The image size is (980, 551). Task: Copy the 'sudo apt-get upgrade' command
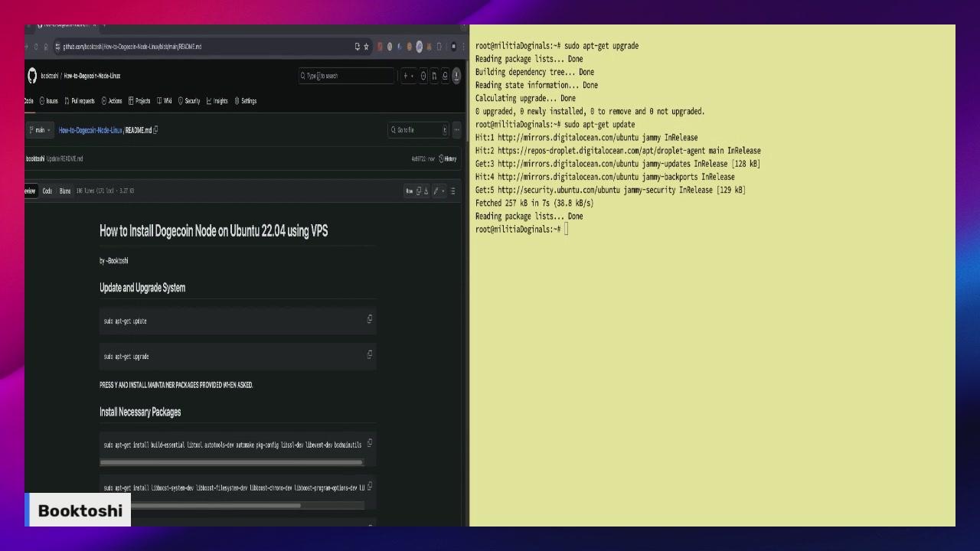click(370, 354)
